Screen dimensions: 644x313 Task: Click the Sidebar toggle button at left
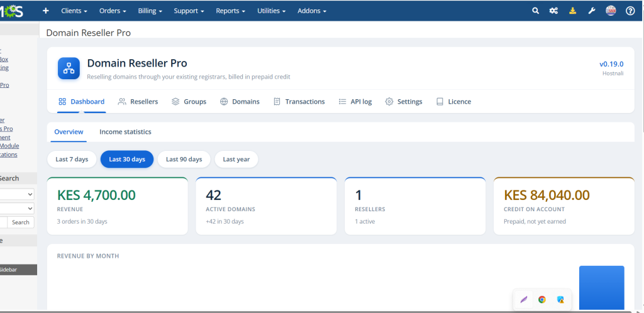point(18,270)
